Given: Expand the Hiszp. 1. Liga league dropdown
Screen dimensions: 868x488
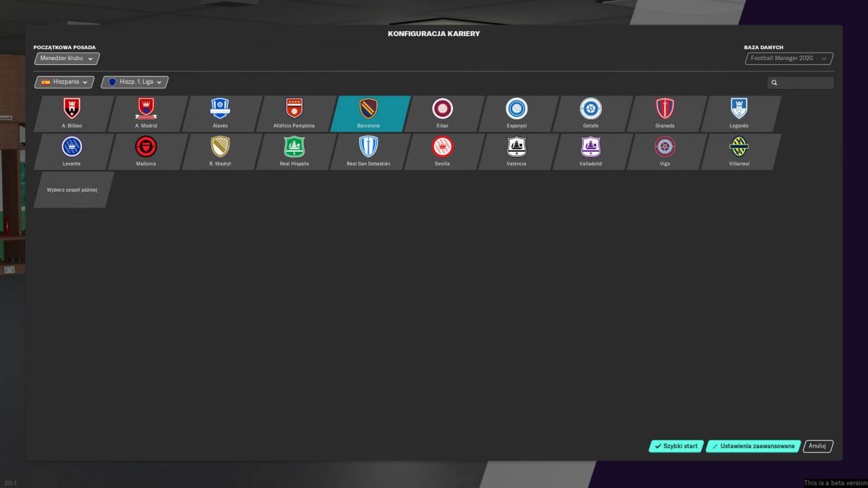Looking at the screenshot, I should click(135, 82).
